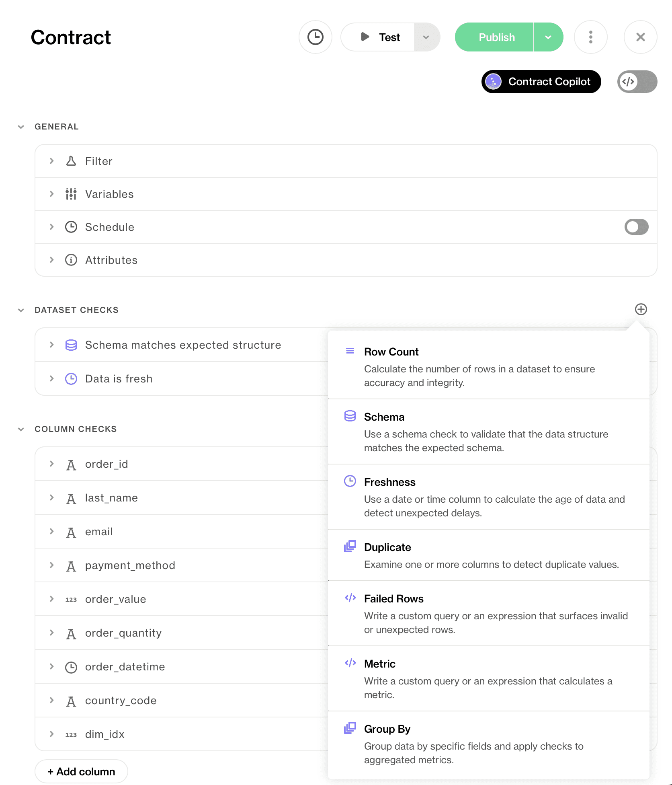
Task: Expand the order_id column
Action: tap(52, 464)
